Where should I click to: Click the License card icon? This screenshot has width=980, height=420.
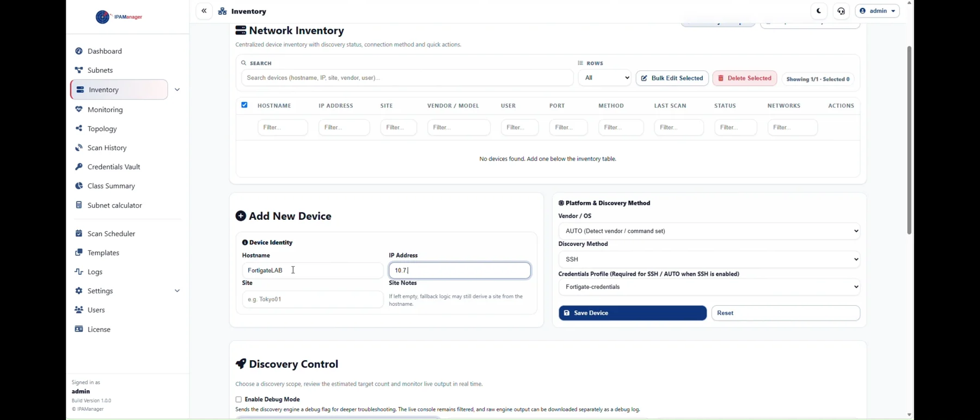coord(79,329)
